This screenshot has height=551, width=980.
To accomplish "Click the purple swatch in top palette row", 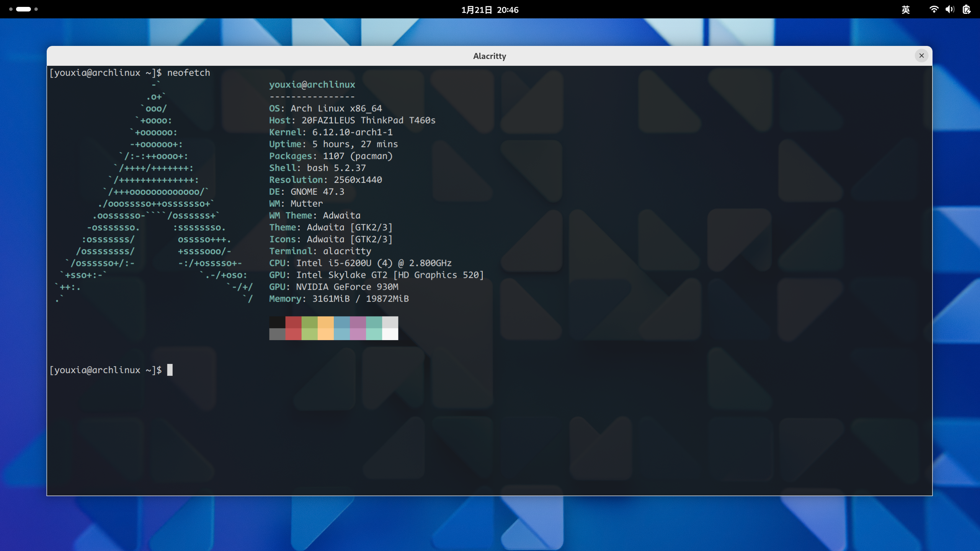I will click(358, 322).
